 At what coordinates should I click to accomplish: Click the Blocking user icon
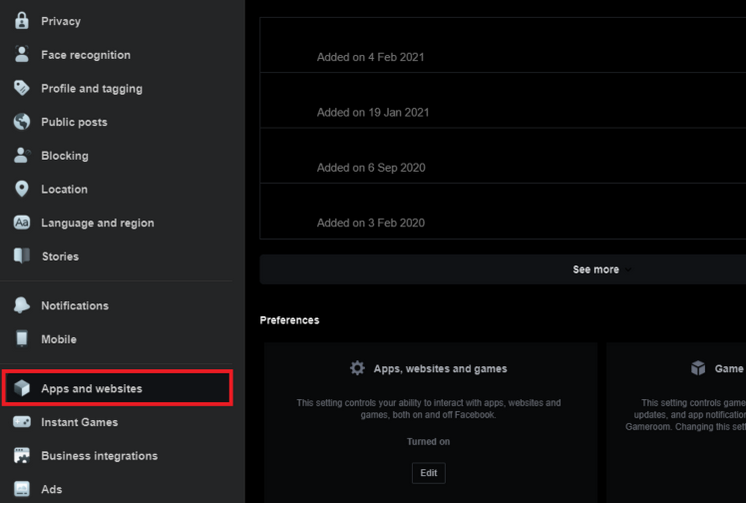(x=21, y=155)
